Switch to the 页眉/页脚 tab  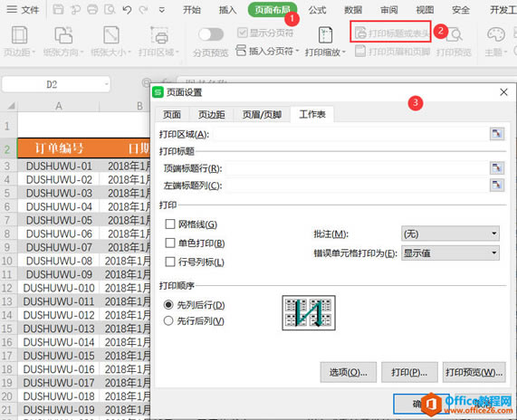coord(262,114)
